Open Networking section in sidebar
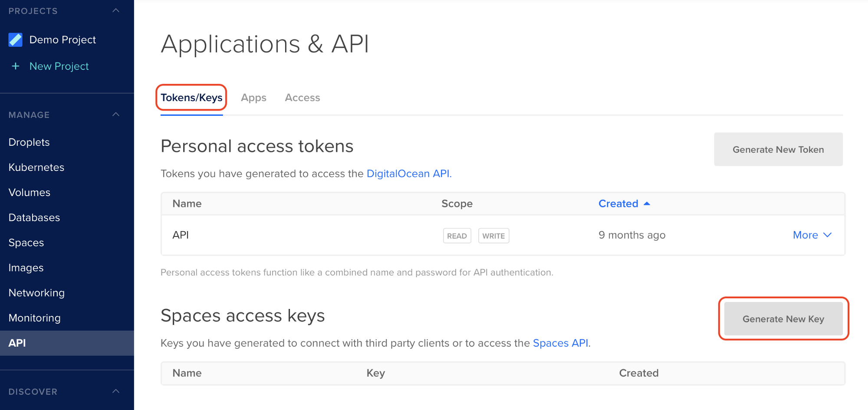Screen dimensions: 868x410 click(36, 293)
